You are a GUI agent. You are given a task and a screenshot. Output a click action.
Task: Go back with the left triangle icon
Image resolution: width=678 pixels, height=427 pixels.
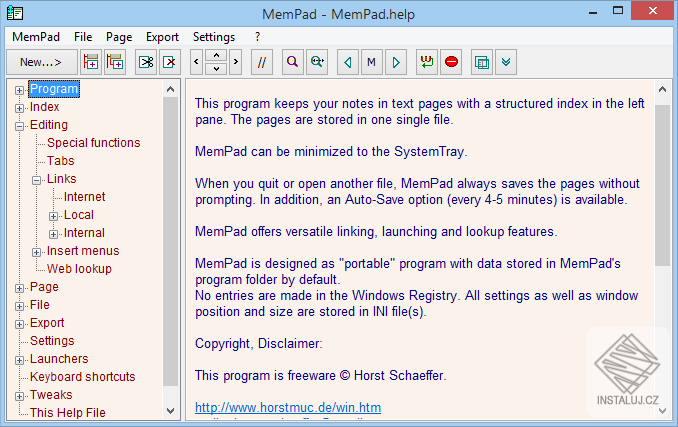(348, 62)
